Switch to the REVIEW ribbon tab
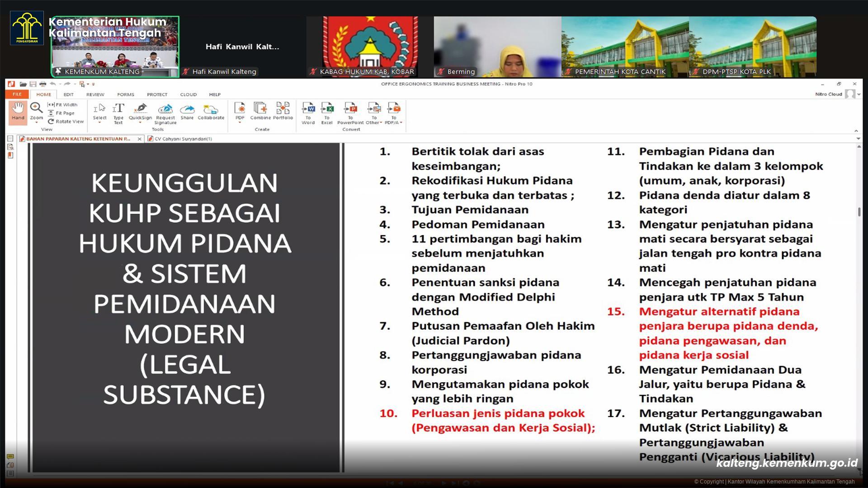 coord(95,94)
